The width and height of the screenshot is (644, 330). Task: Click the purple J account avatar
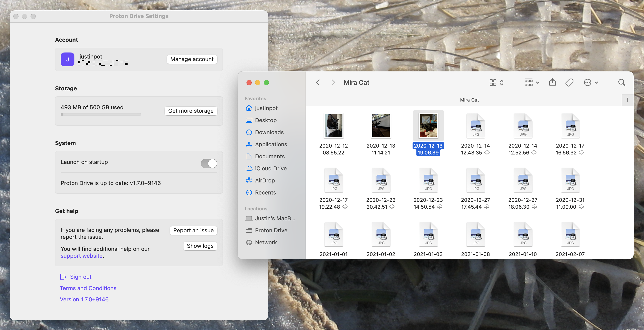tap(67, 59)
